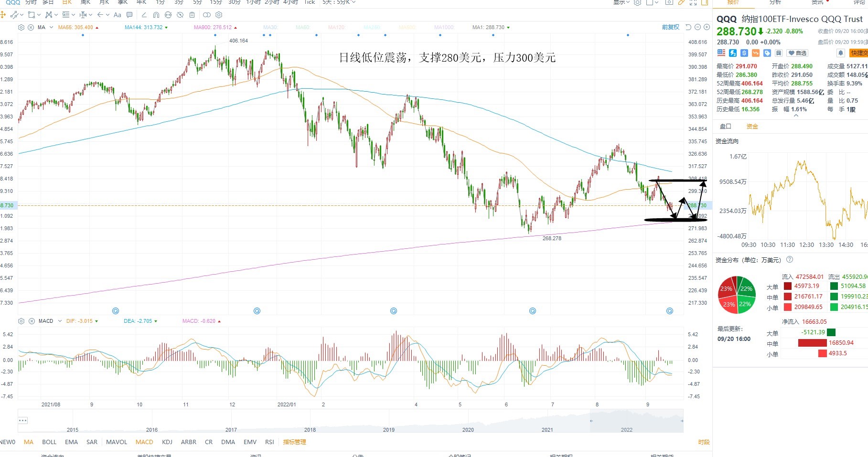This screenshot has height=457, width=868.
Task: Add to watchlist with 自选 button
Action: 797,53
